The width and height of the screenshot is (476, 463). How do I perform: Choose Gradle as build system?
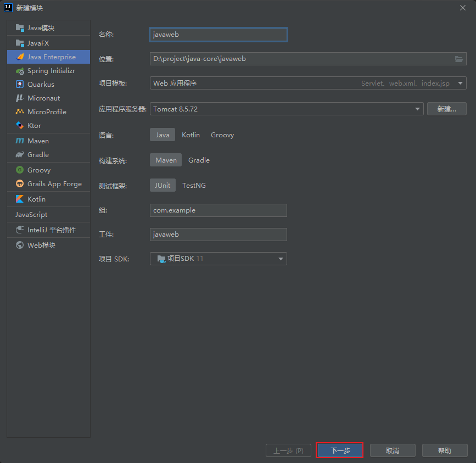point(199,160)
